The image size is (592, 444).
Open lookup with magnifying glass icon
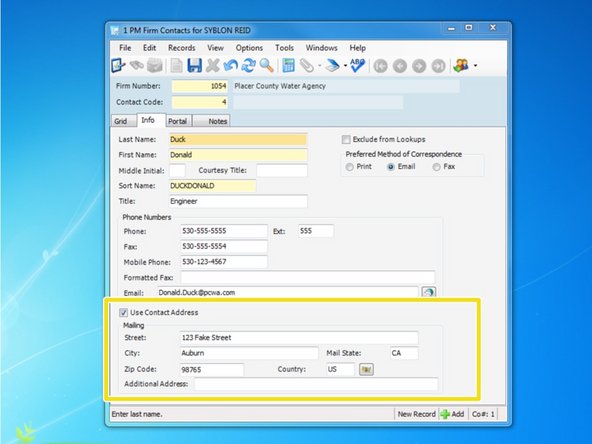[x=267, y=66]
